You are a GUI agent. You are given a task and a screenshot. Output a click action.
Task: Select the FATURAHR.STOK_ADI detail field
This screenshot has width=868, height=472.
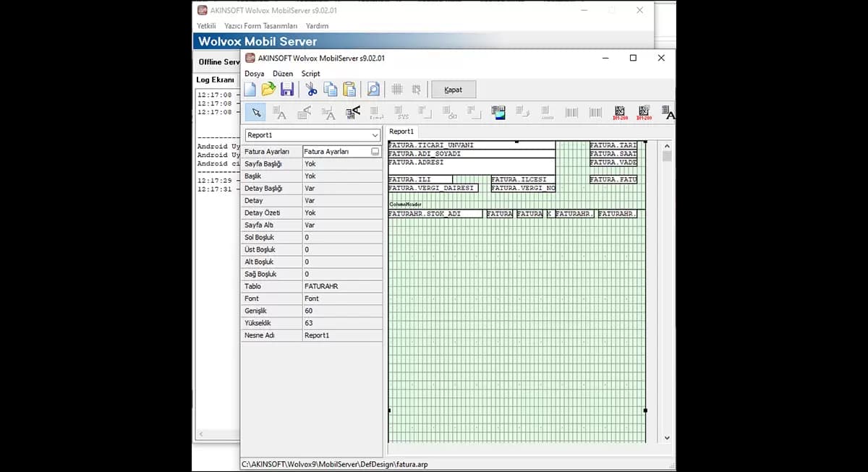(435, 214)
